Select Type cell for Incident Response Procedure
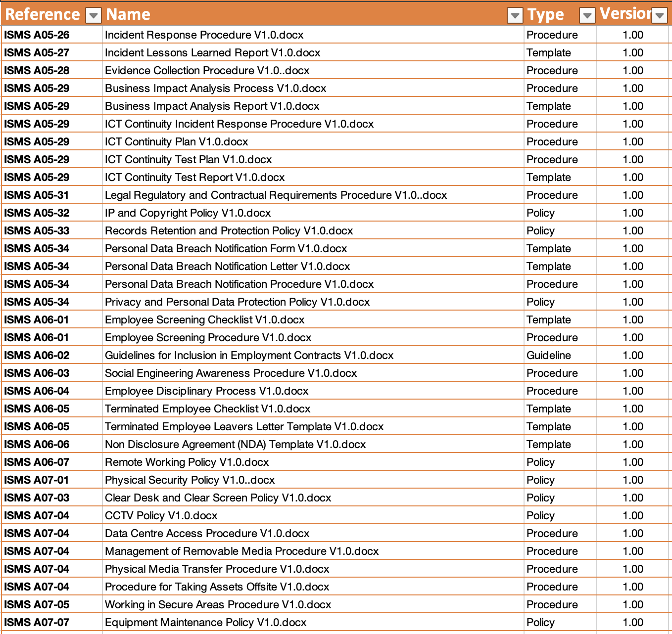Screen dimensions: 672x634 (560, 35)
